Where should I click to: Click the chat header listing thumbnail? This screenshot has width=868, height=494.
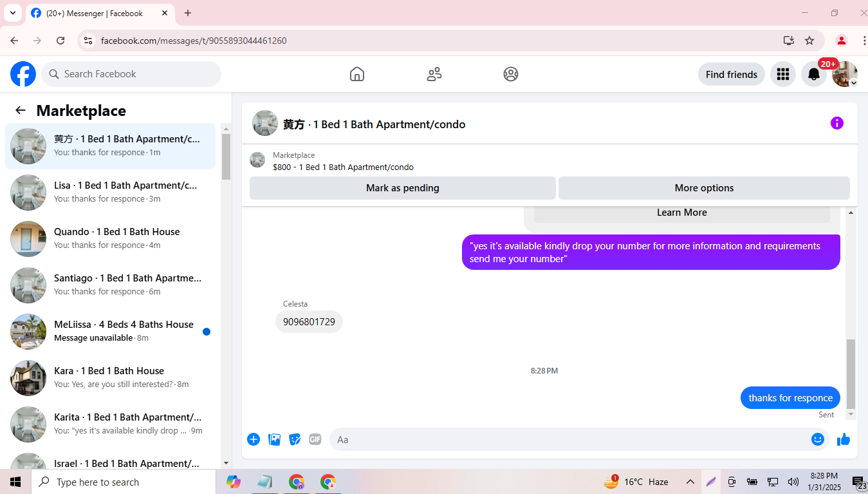pyautogui.click(x=265, y=123)
